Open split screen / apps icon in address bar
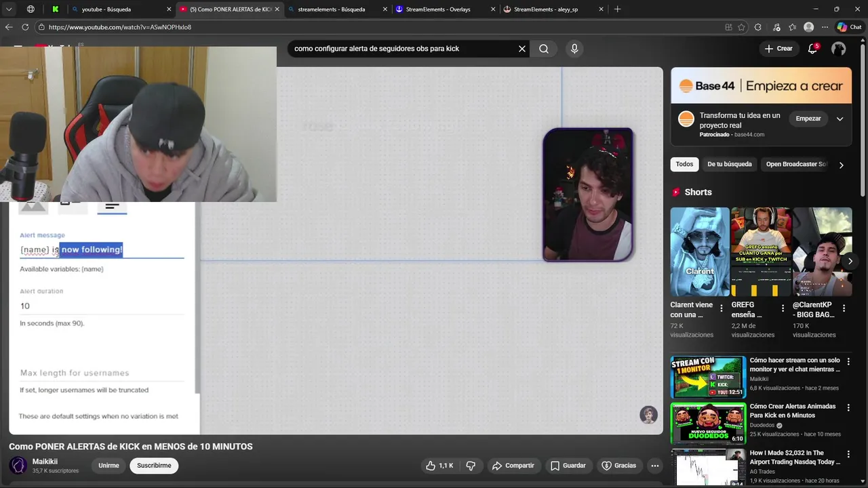 [x=728, y=27]
